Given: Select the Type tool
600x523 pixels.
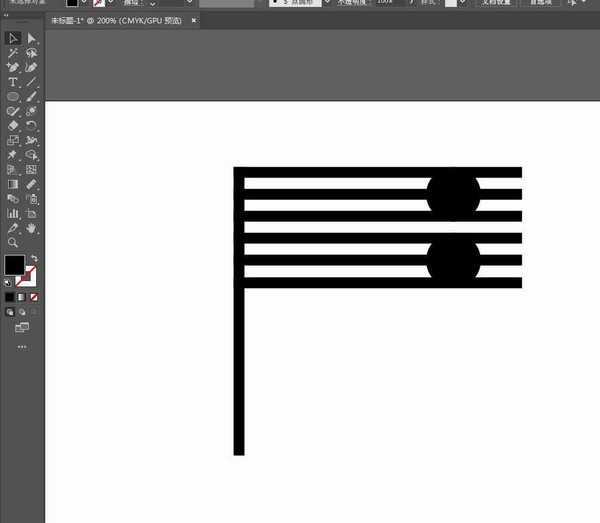Looking at the screenshot, I should coord(13,82).
